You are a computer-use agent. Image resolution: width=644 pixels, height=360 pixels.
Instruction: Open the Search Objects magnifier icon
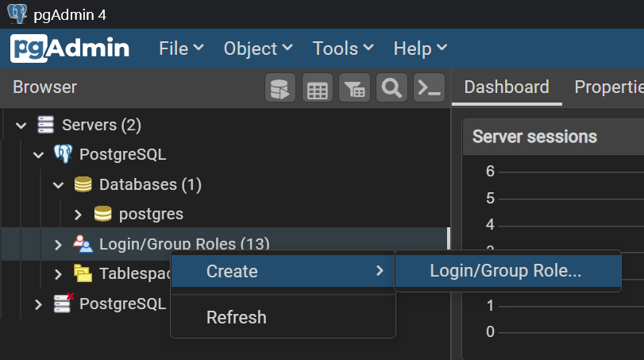click(x=391, y=88)
